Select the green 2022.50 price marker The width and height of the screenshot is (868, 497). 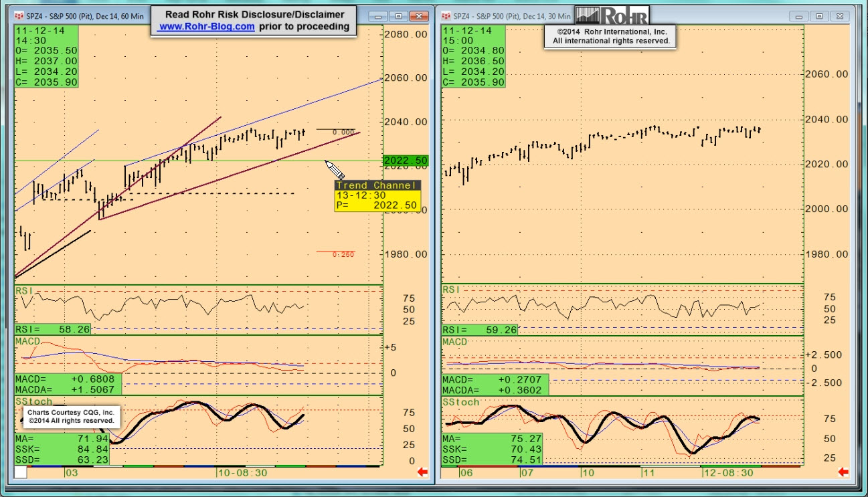click(x=406, y=161)
